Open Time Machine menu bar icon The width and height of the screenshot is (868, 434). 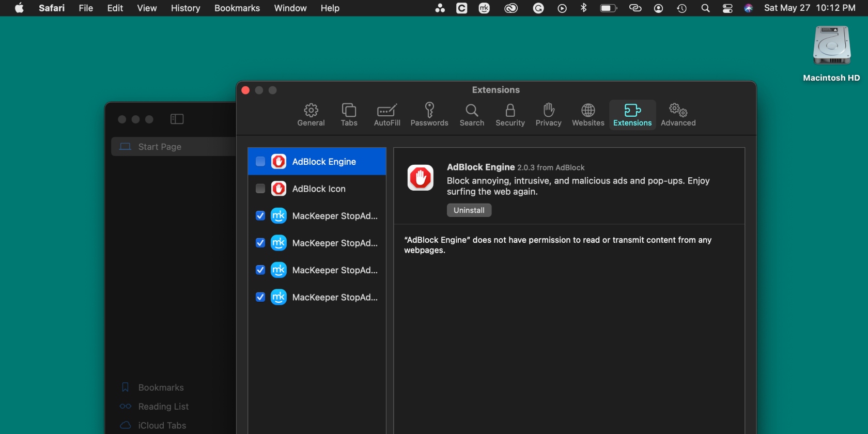(x=682, y=8)
